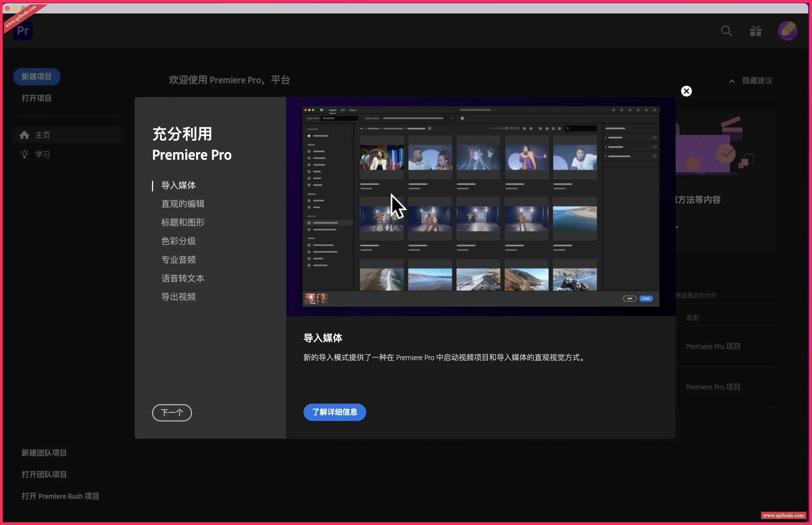Screen dimensions: 812x525
Task: Open the 类型 filter dropdown
Action: tap(693, 317)
